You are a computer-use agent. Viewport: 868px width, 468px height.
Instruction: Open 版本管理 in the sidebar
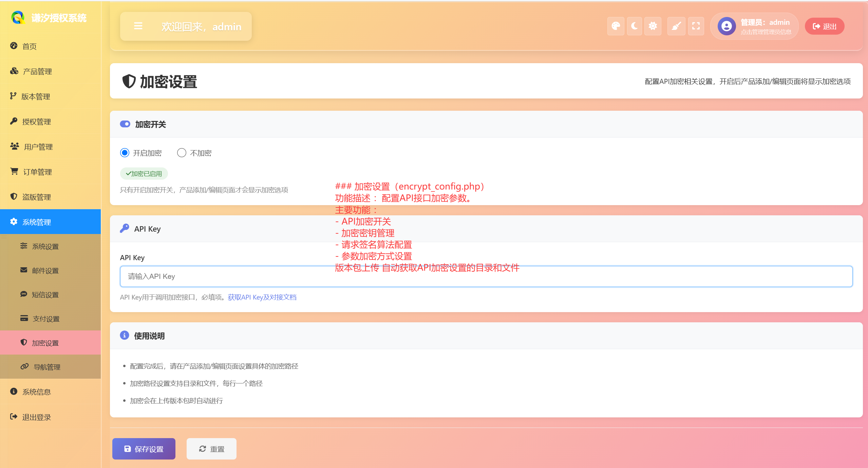[x=50, y=96]
